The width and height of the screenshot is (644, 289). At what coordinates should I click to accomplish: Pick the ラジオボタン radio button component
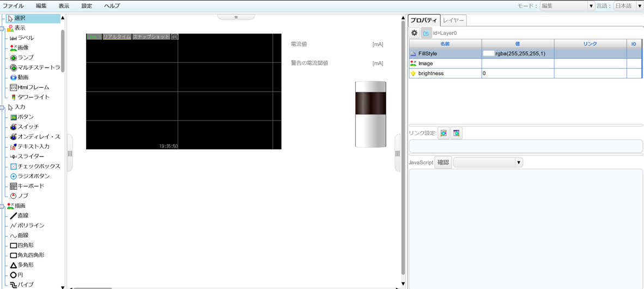click(x=29, y=176)
